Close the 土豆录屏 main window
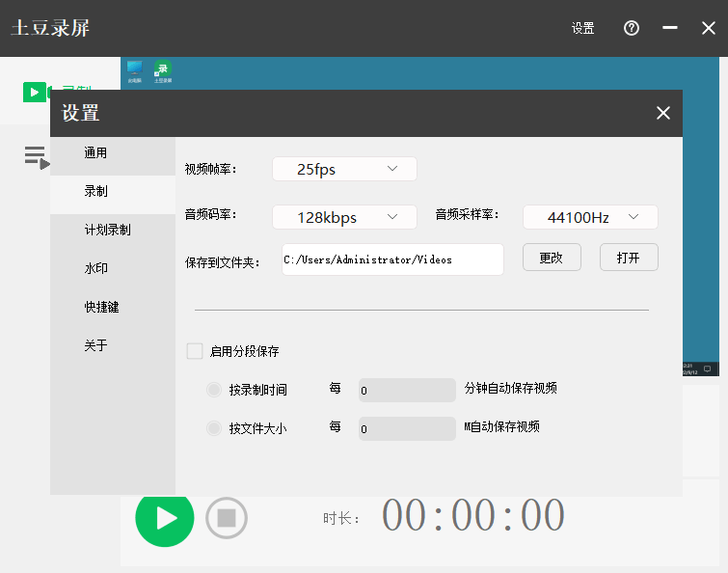The height and width of the screenshot is (573, 728). click(709, 28)
